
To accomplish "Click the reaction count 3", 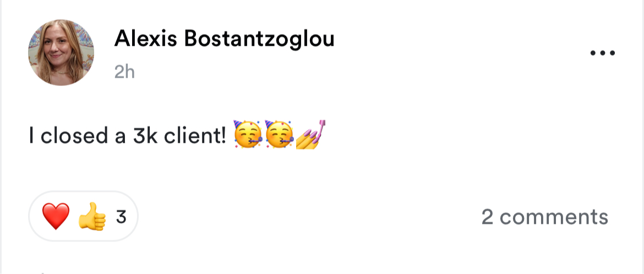I will pos(121,217).
